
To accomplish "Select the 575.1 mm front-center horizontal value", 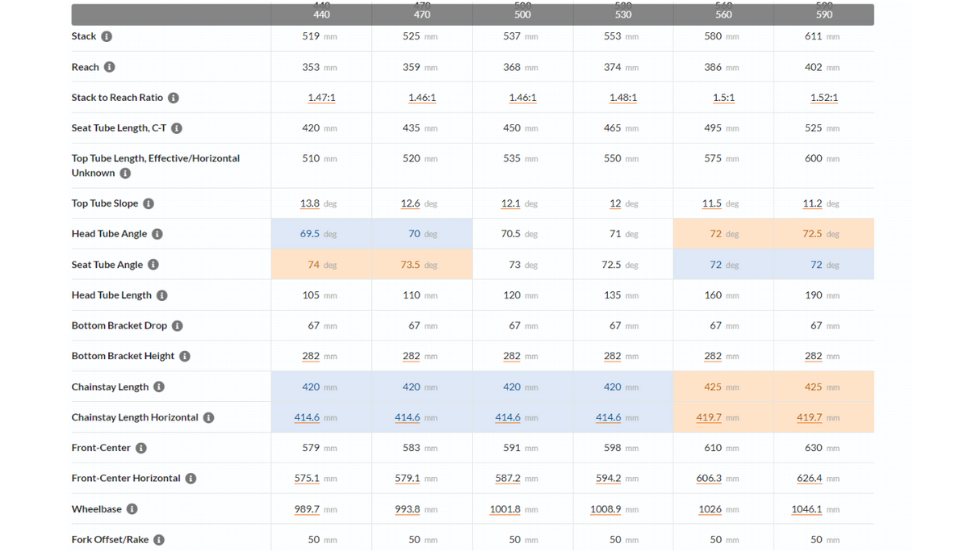I will click(x=307, y=479).
